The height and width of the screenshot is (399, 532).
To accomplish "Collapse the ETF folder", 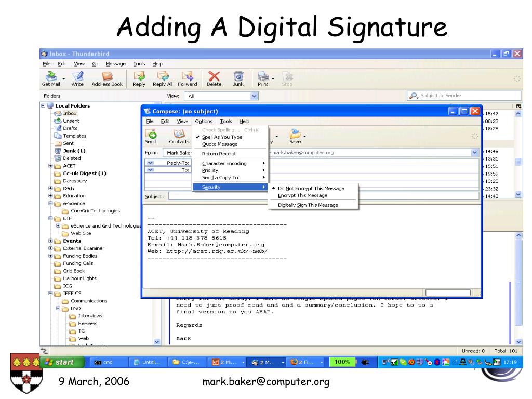I will point(50,218).
